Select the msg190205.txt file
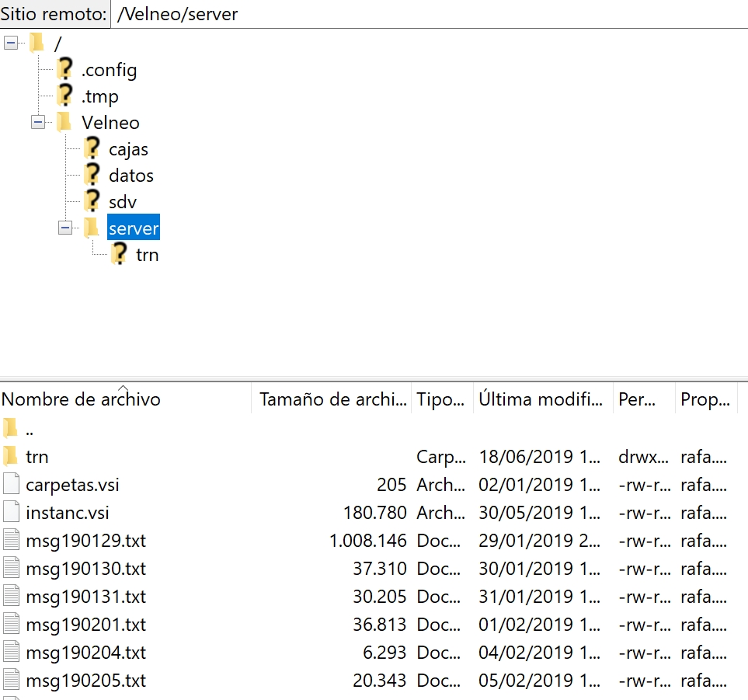This screenshot has height=700, width=748. (x=85, y=681)
